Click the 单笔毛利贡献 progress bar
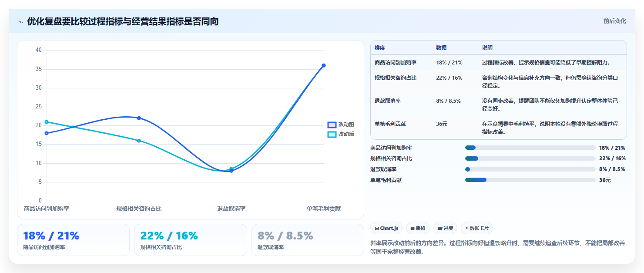The height and width of the screenshot is (273, 644). pyautogui.click(x=530, y=180)
